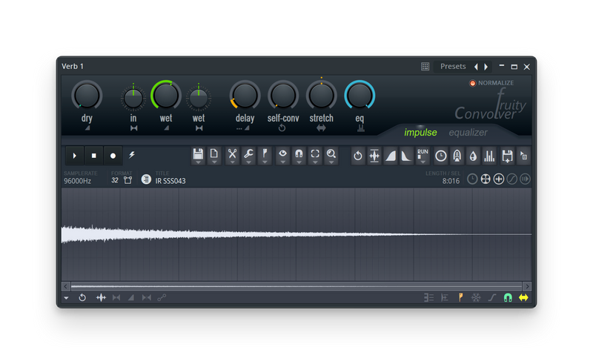Click the in stereo separation knob
This screenshot has width=593, height=364.
pyautogui.click(x=133, y=99)
